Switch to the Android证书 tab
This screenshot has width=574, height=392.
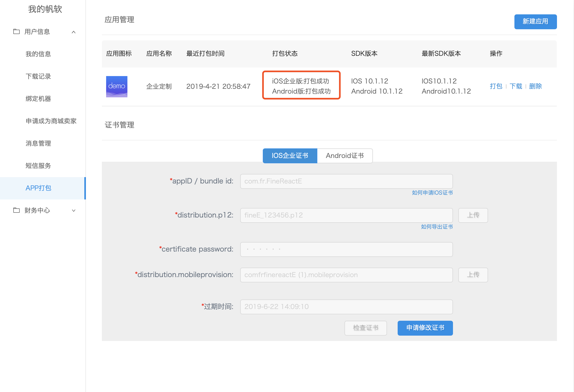click(x=345, y=156)
